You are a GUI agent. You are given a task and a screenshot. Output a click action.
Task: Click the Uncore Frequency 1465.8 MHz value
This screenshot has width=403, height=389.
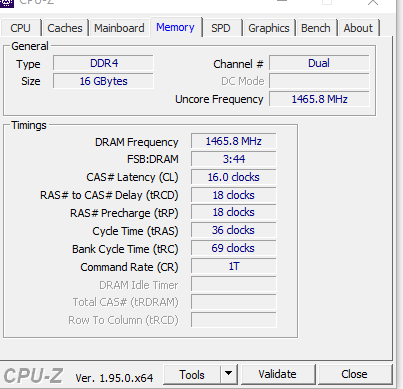pyautogui.click(x=319, y=99)
